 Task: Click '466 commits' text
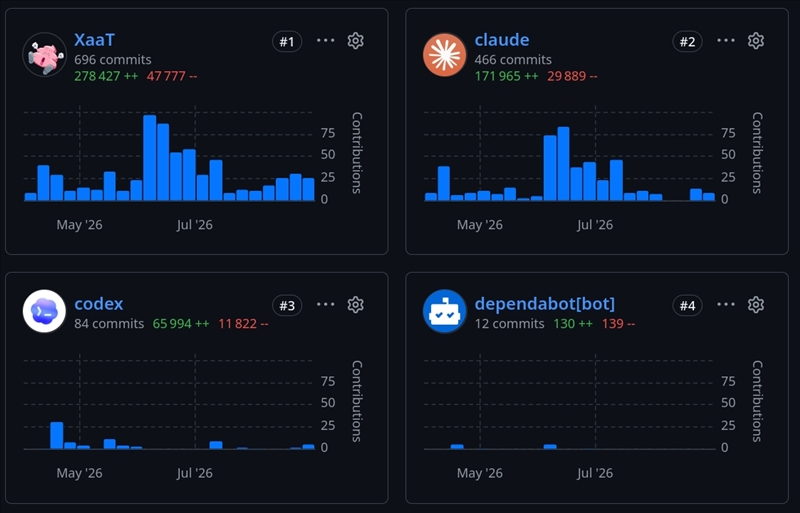513,60
